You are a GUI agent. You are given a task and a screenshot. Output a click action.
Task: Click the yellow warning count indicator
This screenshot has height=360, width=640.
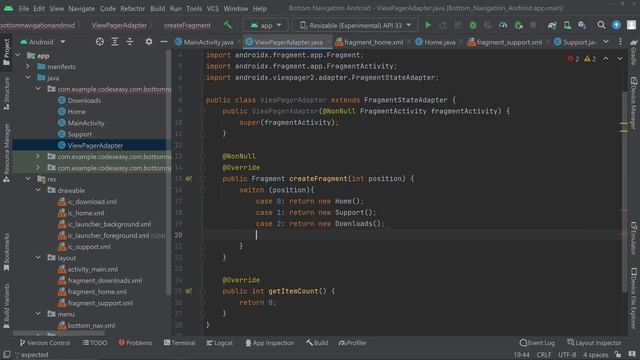click(x=590, y=59)
